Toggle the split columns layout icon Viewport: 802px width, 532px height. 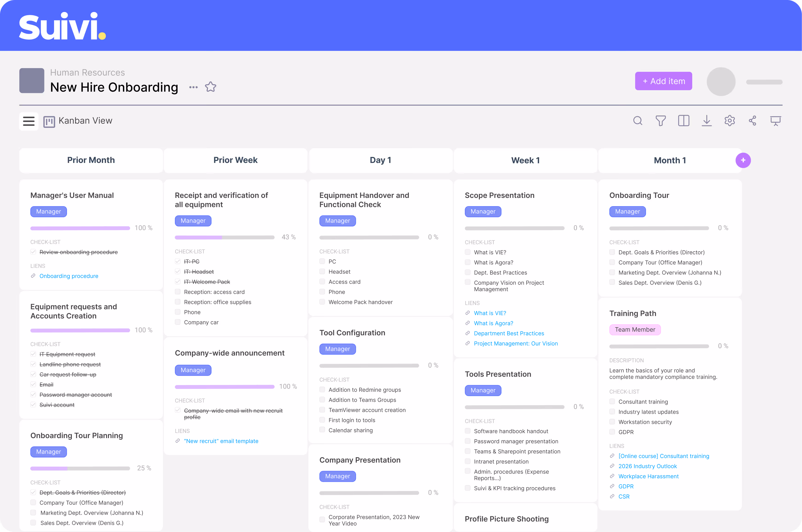tap(684, 121)
